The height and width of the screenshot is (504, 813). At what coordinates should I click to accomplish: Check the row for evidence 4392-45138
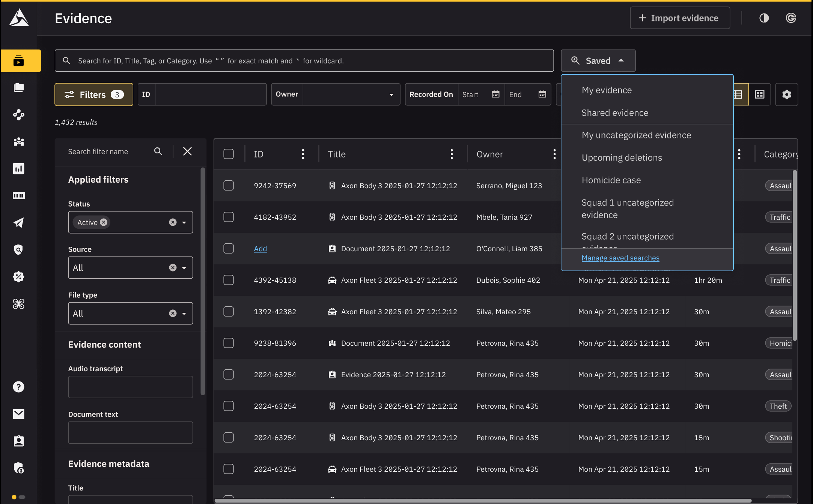click(229, 280)
